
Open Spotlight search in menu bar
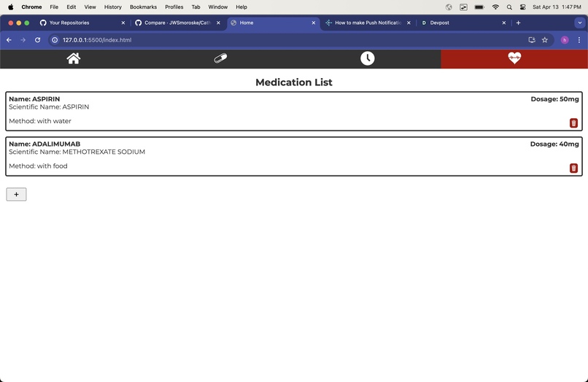coord(509,7)
